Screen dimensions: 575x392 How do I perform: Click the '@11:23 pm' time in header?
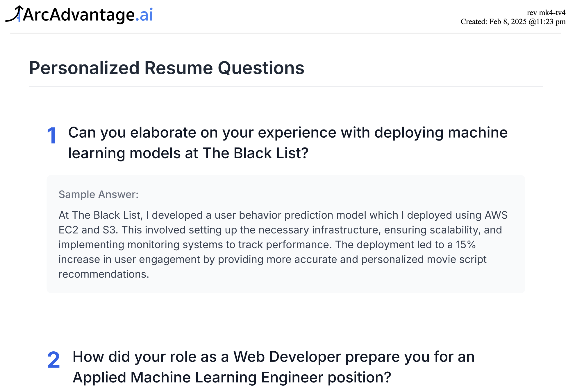click(x=547, y=22)
